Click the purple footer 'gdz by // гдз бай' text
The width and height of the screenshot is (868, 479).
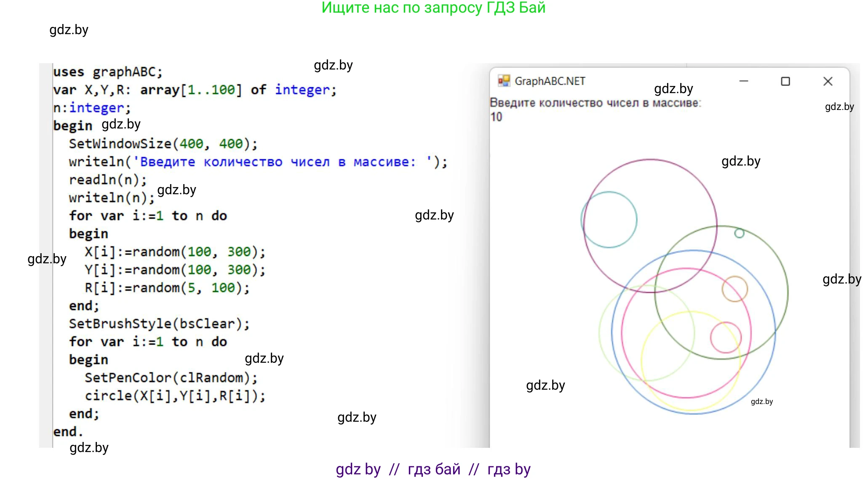433,469
